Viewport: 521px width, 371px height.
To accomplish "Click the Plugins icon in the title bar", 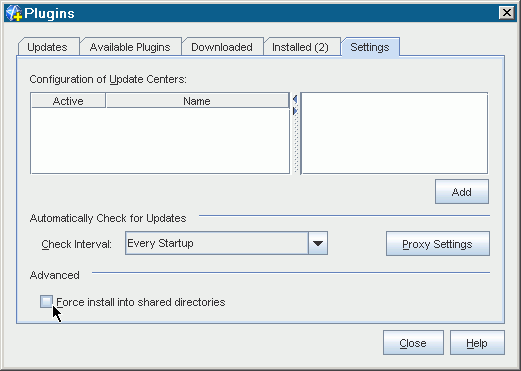I will 14,13.
